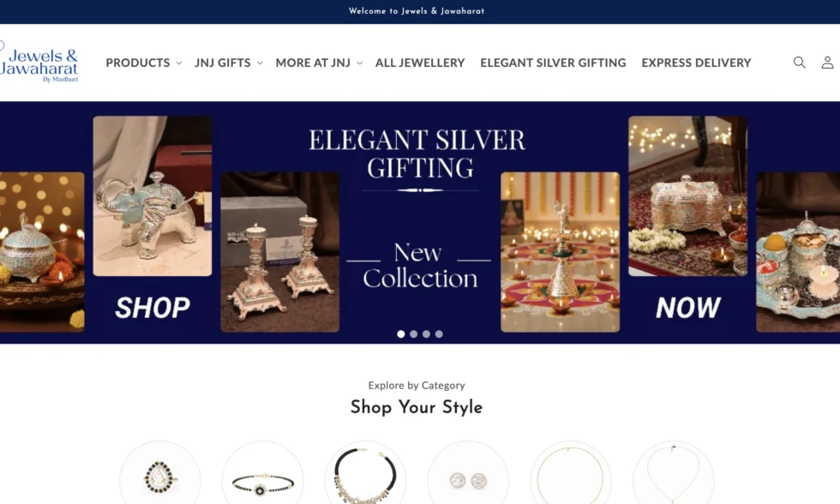This screenshot has width=840, height=504.
Task: Open the ELEGANT SILVER GIFTING menu item
Action: tap(553, 63)
